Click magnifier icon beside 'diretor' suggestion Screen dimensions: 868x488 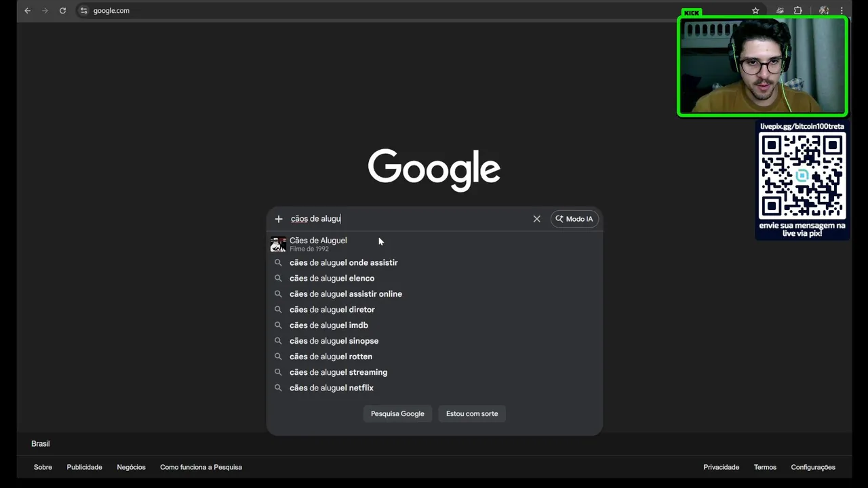pyautogui.click(x=278, y=309)
